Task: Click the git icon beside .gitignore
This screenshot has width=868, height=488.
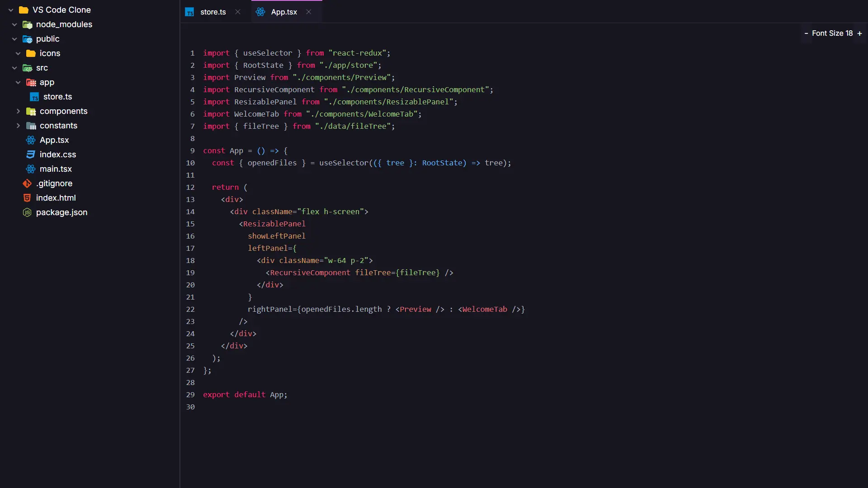Action: [x=27, y=183]
